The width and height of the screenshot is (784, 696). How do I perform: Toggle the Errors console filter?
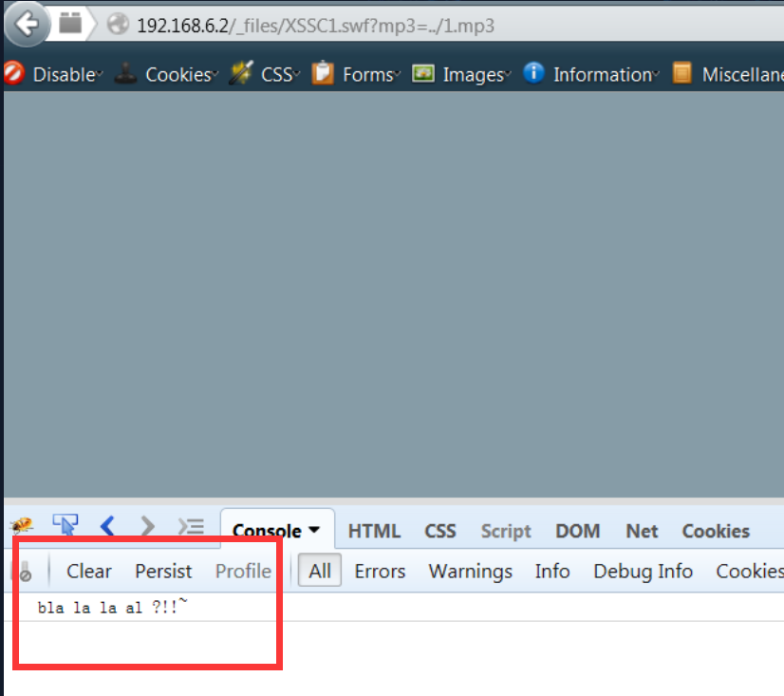click(x=380, y=571)
